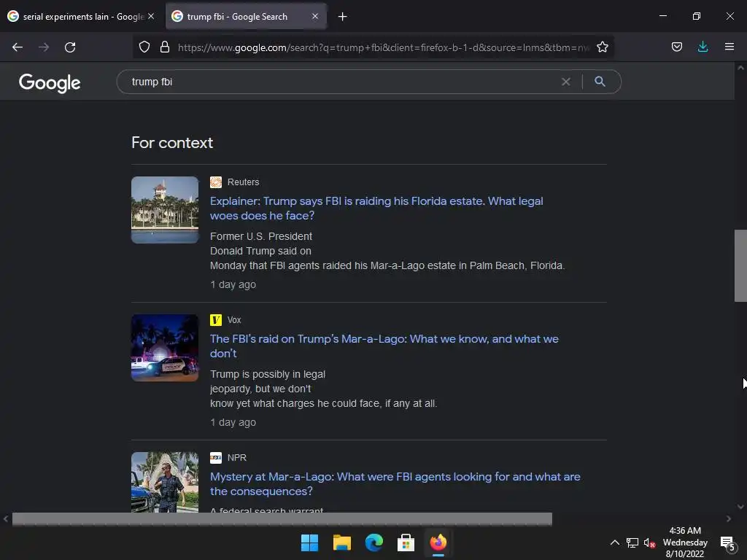Click the Vox source favicon
This screenshot has height=560, width=747.
(x=216, y=320)
